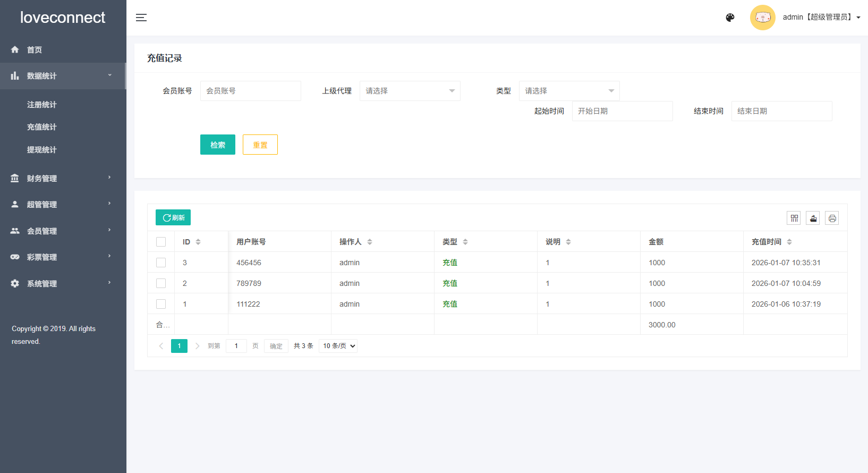The width and height of the screenshot is (868, 473).
Task: Click the 会员账号 input field
Action: coord(250,91)
